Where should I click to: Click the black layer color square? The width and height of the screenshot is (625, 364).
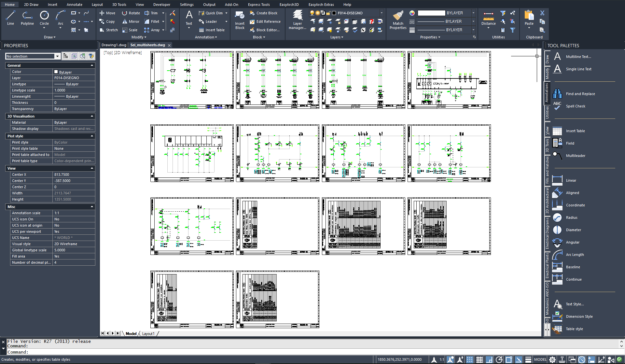[x=334, y=13]
